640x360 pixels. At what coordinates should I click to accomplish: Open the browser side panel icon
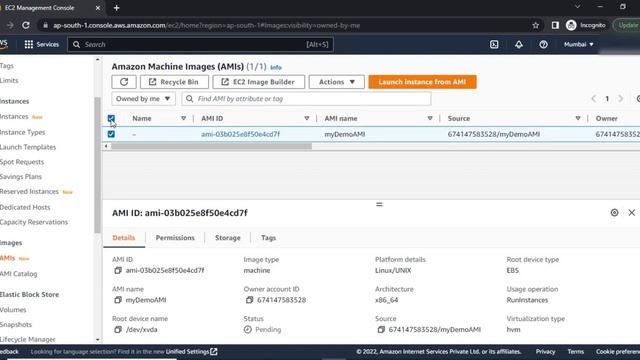tap(555, 25)
